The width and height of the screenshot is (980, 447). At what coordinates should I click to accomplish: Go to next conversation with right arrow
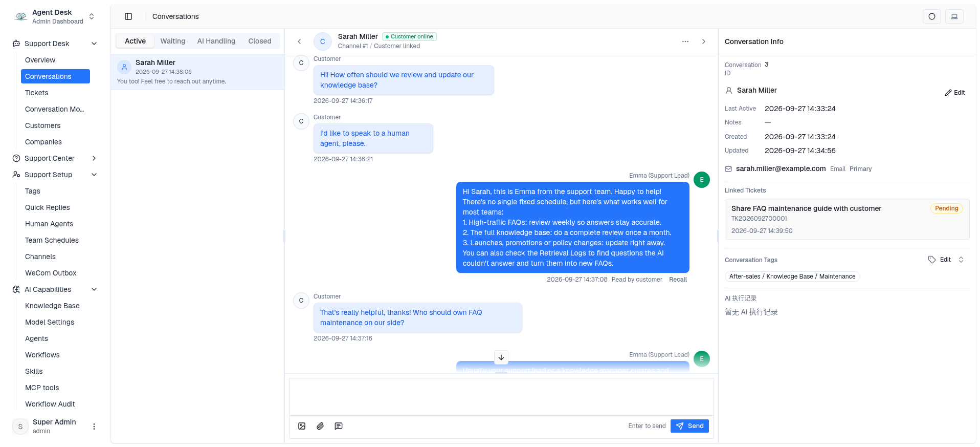[703, 41]
